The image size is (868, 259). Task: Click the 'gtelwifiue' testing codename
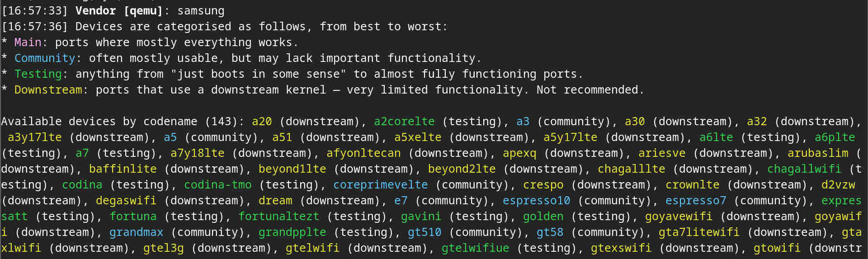click(475, 248)
